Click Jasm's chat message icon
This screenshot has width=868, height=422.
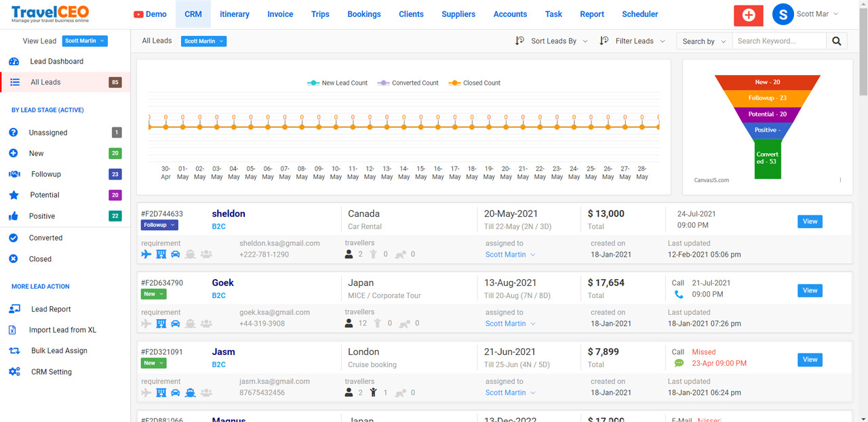679,364
